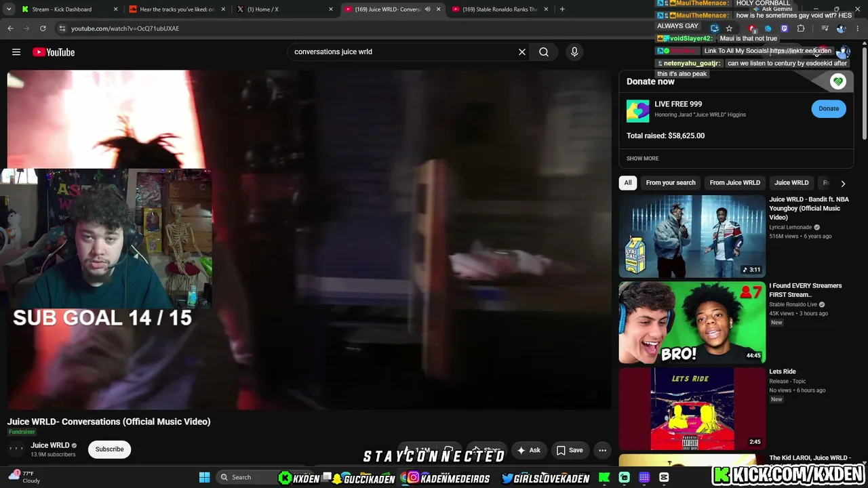868x488 pixels.
Task: Reload the current page
Action: [x=43, y=28]
